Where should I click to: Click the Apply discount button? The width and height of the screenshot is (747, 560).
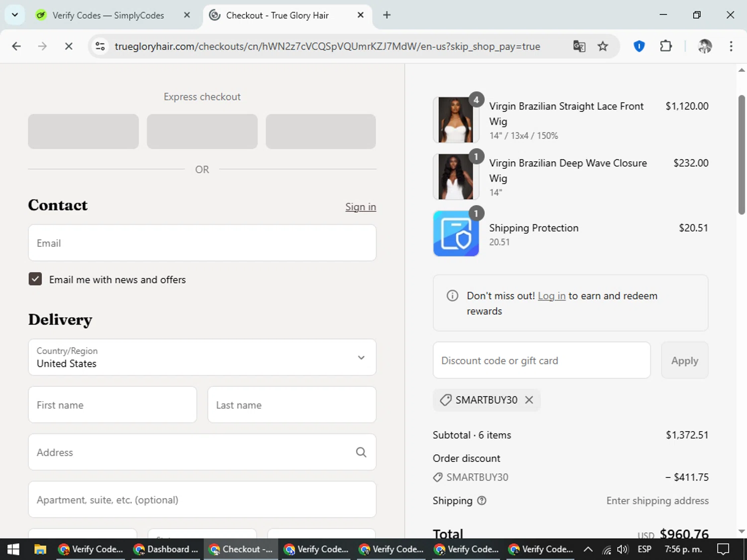tap(685, 360)
